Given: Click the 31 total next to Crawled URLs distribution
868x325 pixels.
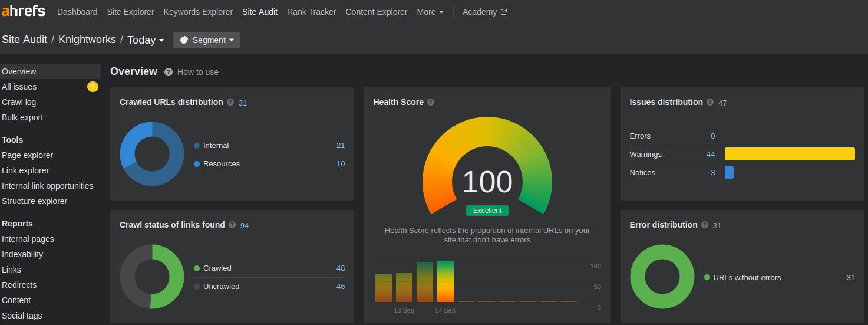Looking at the screenshot, I should [243, 103].
